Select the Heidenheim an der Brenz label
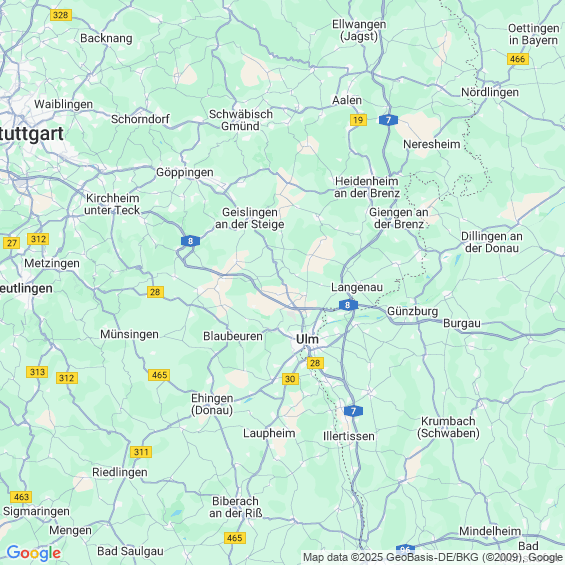The width and height of the screenshot is (565, 565). point(367,187)
